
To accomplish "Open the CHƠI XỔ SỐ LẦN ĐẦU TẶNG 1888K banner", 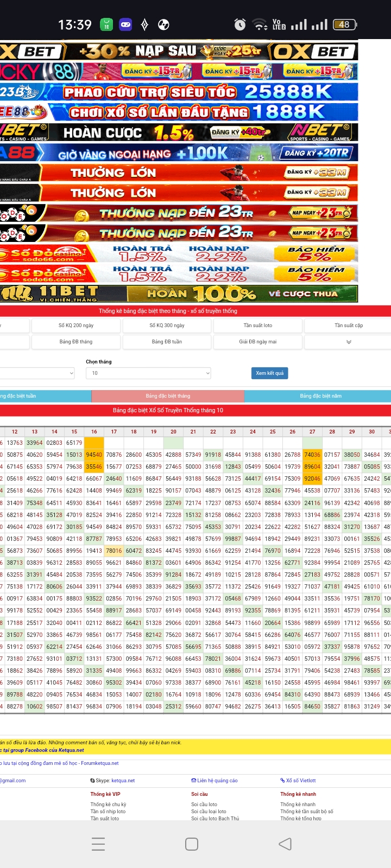I will (x=179, y=112).
